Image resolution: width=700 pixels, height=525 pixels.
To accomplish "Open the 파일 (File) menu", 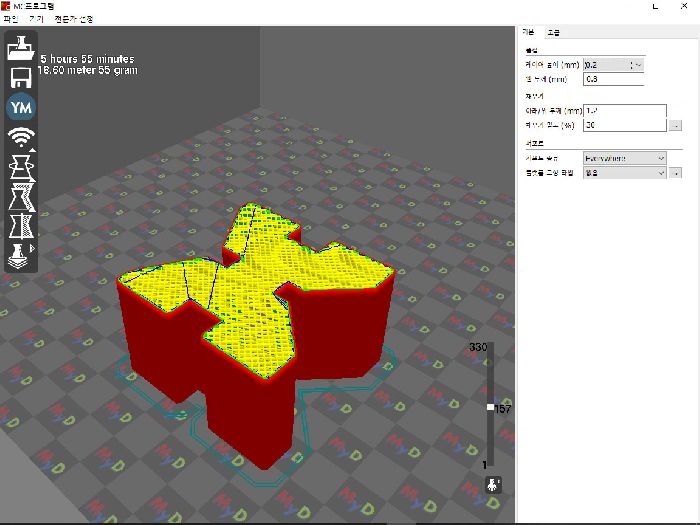I will 11,19.
